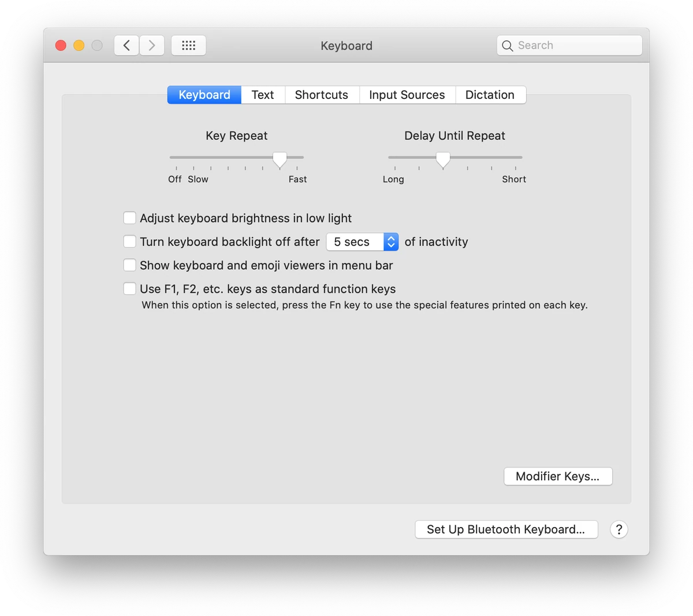Select the Input Sources tab
Screen dimensions: 693x616
pos(407,95)
